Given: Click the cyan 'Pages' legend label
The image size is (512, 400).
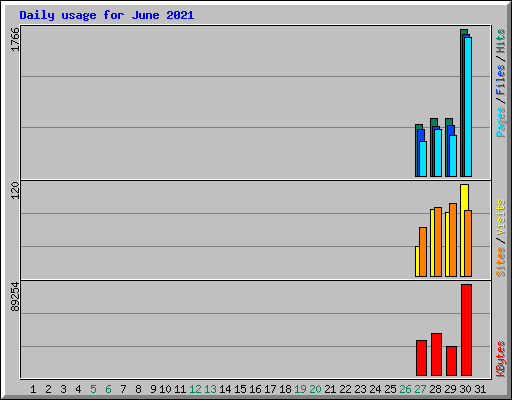Looking at the screenshot, I should click(501, 122).
